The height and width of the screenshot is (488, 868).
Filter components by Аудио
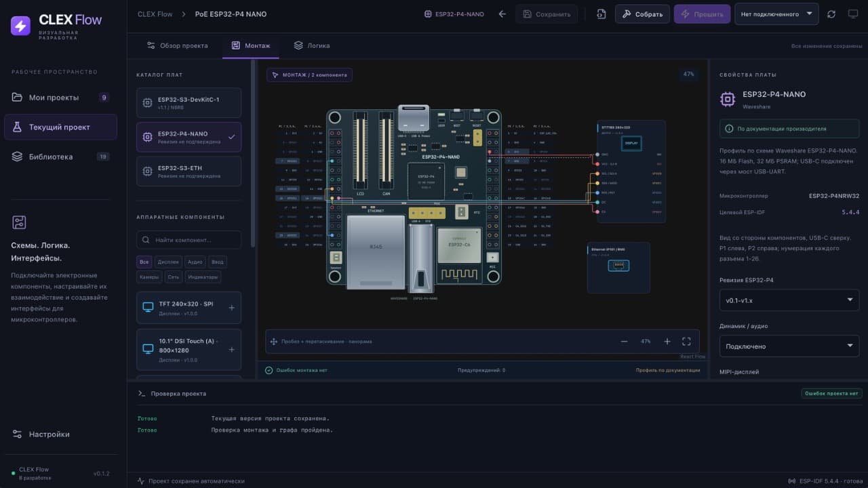pos(195,262)
